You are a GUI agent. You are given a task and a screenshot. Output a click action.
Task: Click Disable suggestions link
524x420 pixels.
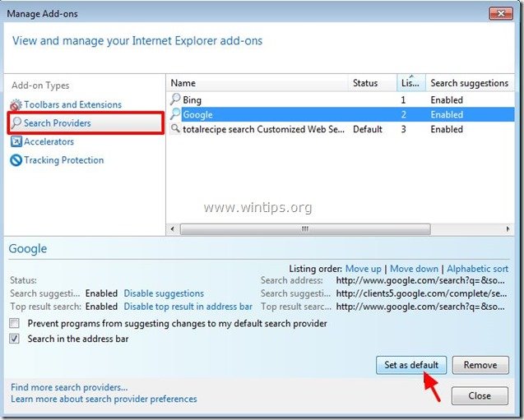[164, 293]
